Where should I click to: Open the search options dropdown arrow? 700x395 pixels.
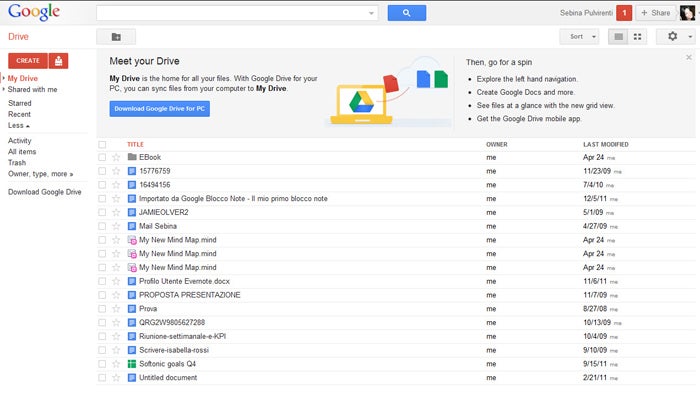click(371, 13)
